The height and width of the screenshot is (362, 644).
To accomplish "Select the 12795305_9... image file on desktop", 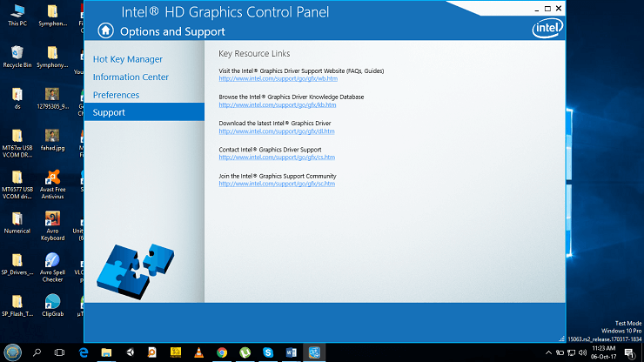I will point(52,98).
